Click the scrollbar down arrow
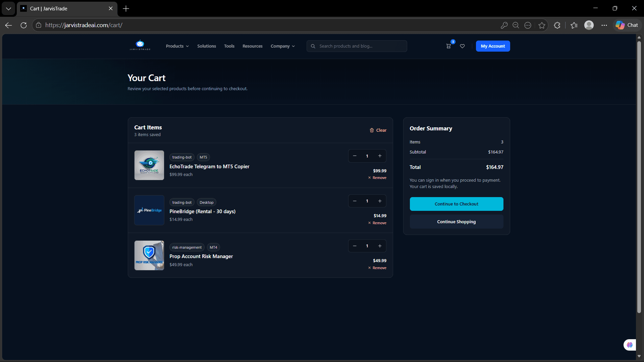Viewport: 644px width, 362px height. pyautogui.click(x=639, y=356)
